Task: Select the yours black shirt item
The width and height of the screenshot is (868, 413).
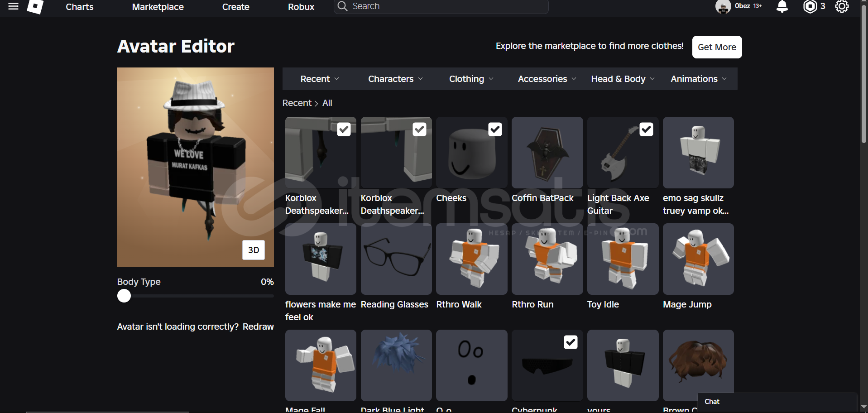Action: click(x=623, y=365)
